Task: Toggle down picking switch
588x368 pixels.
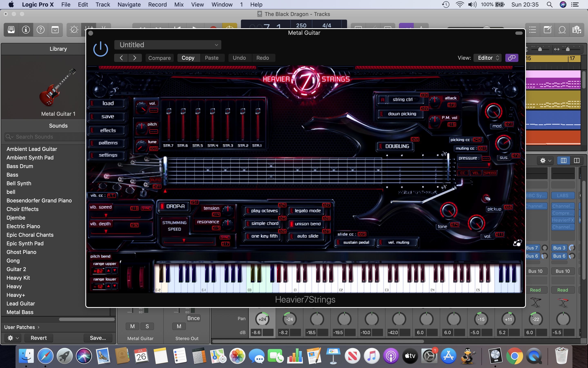Action: point(400,114)
